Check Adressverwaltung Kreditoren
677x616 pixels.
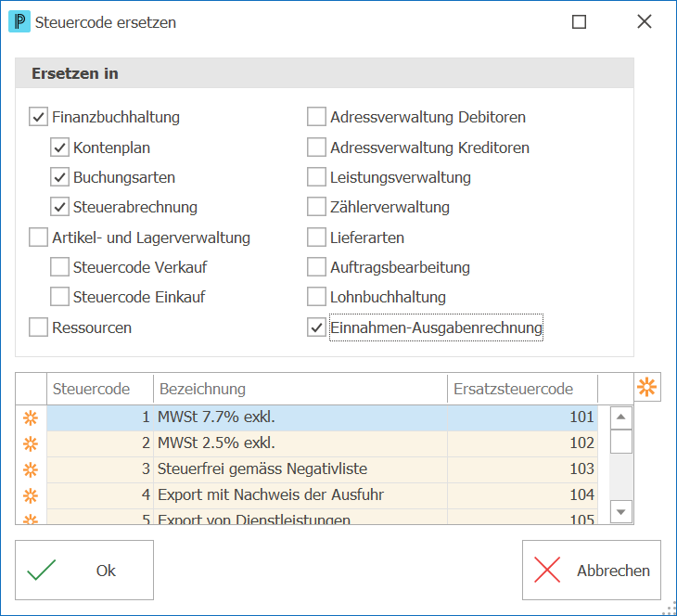click(316, 148)
